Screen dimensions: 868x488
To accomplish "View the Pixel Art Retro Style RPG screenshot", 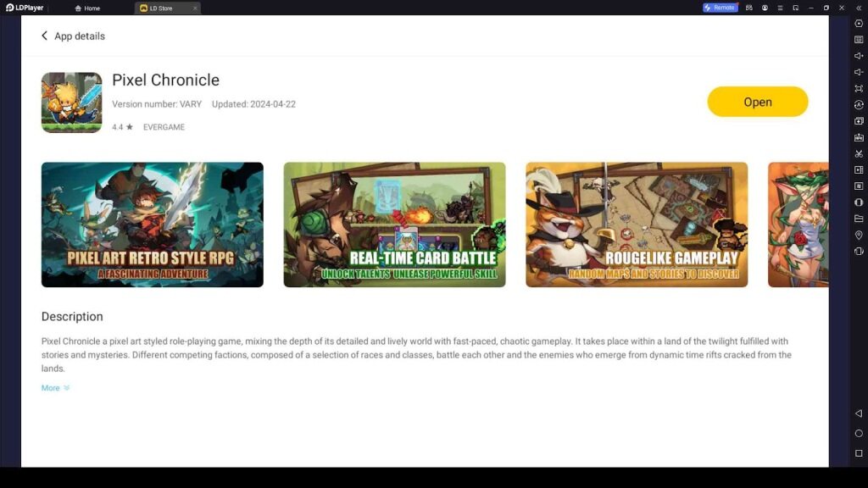I will [x=153, y=225].
